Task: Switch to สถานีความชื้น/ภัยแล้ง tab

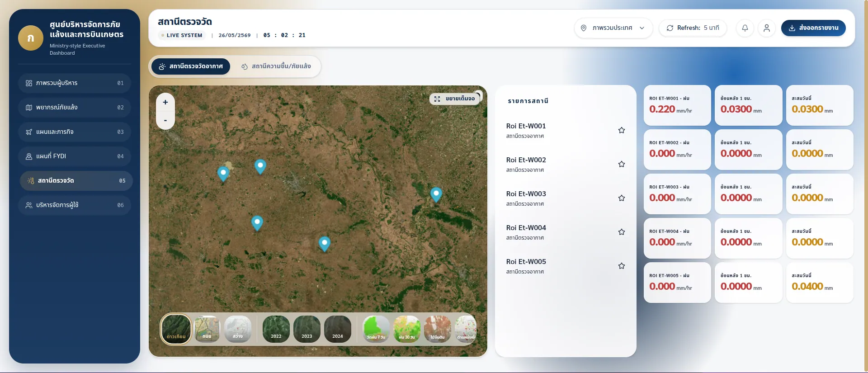Action: (276, 66)
